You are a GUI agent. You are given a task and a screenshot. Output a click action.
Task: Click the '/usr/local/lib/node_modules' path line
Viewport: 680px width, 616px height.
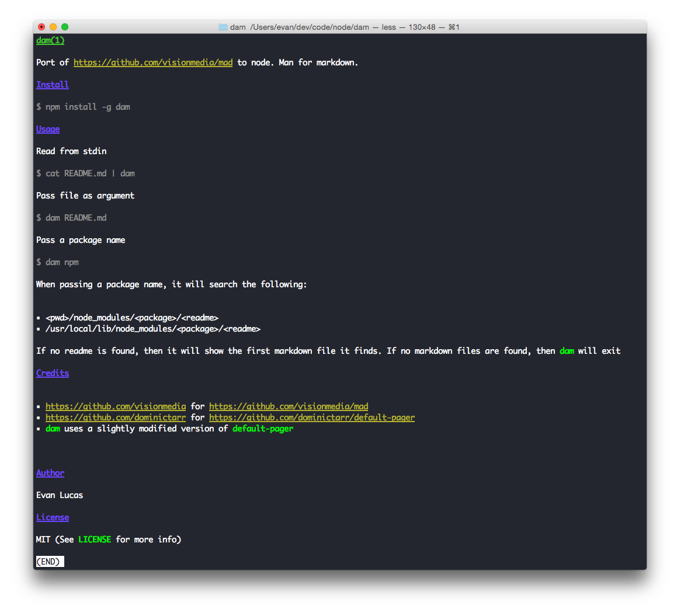153,329
